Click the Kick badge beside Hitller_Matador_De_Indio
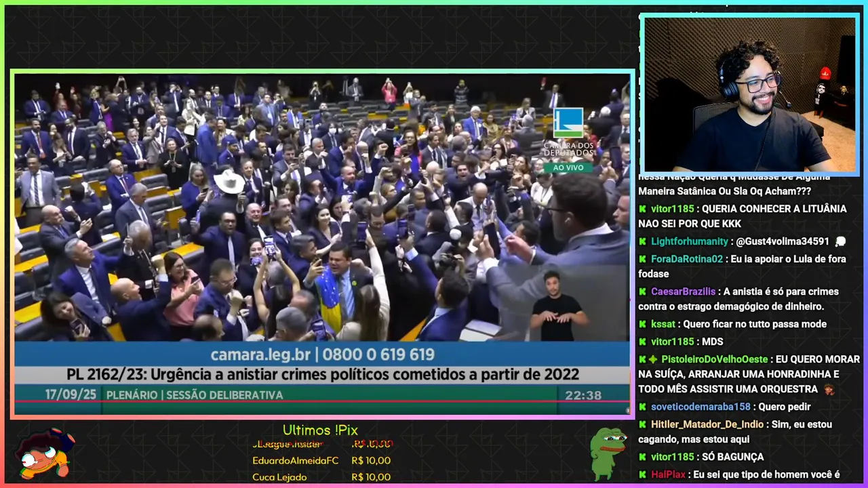This screenshot has height=488, width=868. click(642, 424)
